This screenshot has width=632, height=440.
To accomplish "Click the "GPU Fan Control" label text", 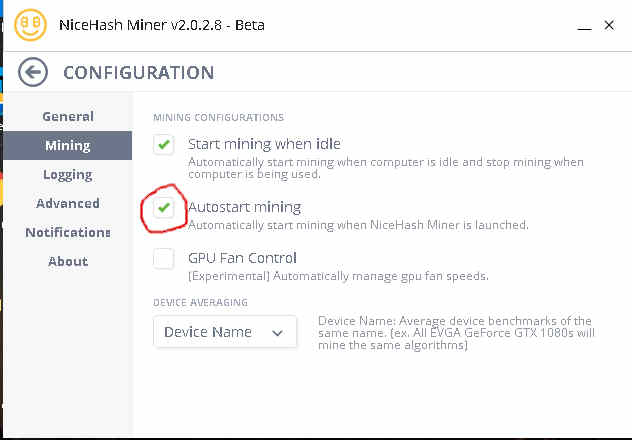I will coord(242,258).
